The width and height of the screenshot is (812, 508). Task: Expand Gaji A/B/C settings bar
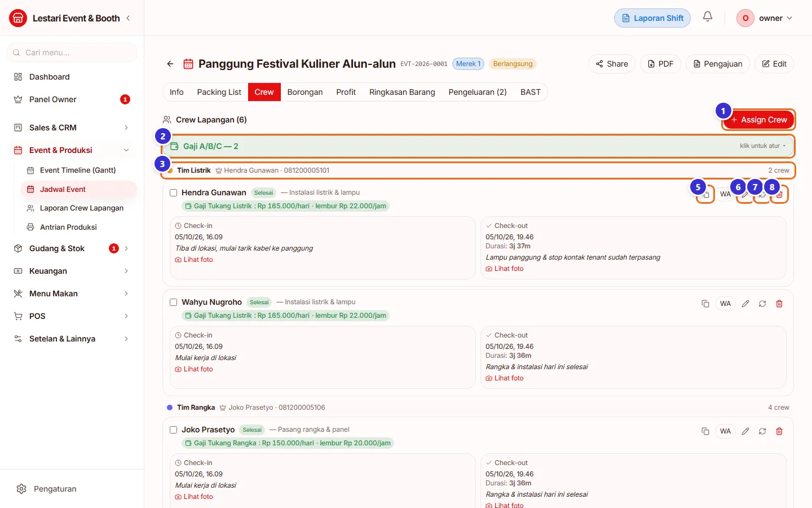pyautogui.click(x=478, y=146)
